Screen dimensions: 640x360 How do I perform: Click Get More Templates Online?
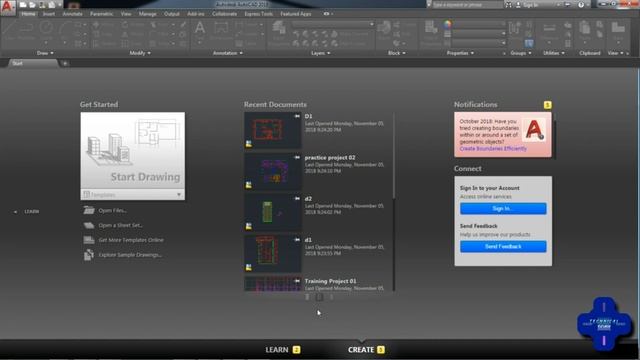coord(131,240)
